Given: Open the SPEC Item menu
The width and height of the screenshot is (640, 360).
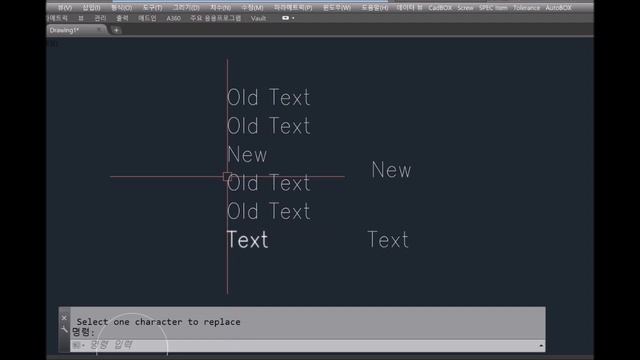Looking at the screenshot, I should tap(493, 8).
